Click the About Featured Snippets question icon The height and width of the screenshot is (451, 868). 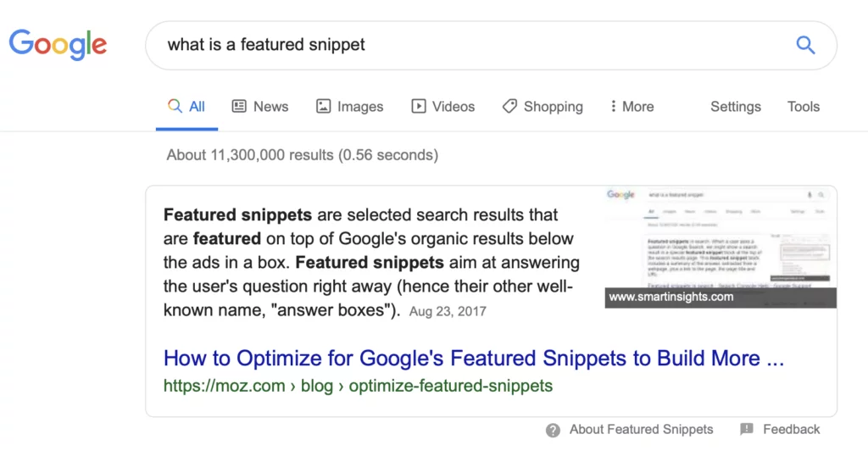click(x=554, y=430)
